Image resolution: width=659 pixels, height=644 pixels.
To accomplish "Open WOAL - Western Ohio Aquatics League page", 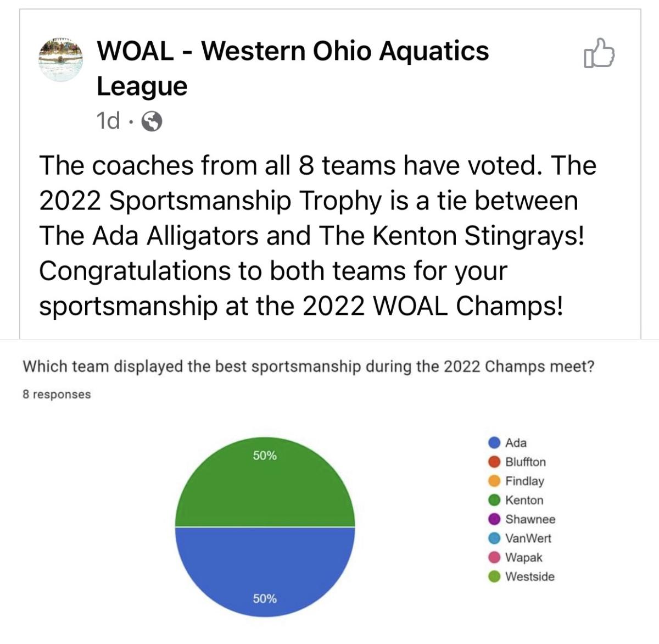I will pyautogui.click(x=293, y=68).
